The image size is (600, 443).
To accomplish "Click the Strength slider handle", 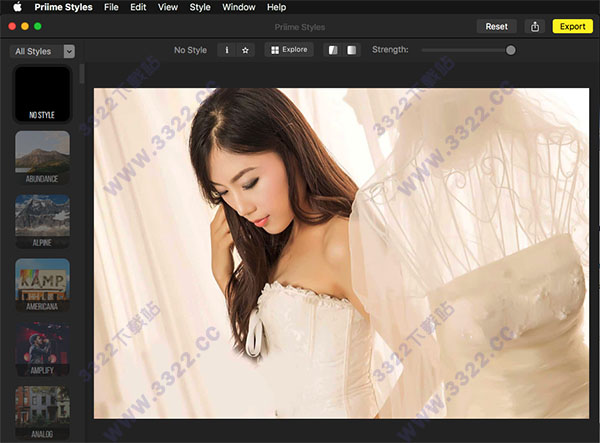I will (511, 50).
